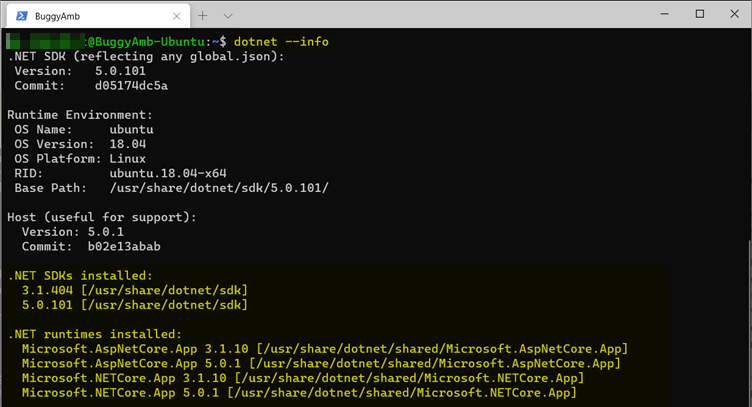The width and height of the screenshot is (752, 407).
Task: Click the PowerShell icon on the BuggyAmb tab
Action: click(x=22, y=16)
